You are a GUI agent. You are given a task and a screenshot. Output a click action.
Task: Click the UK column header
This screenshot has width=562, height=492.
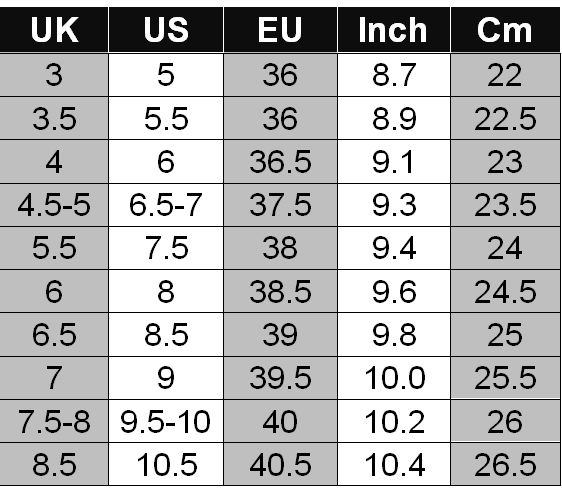coord(54,30)
